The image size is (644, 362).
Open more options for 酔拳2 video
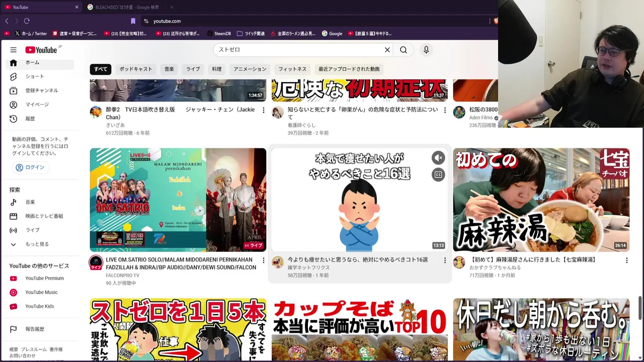point(263,110)
